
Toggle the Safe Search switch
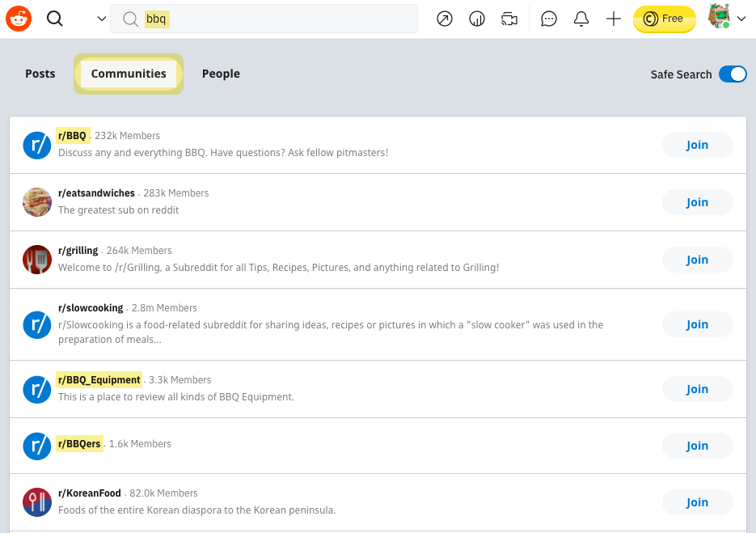pos(733,74)
